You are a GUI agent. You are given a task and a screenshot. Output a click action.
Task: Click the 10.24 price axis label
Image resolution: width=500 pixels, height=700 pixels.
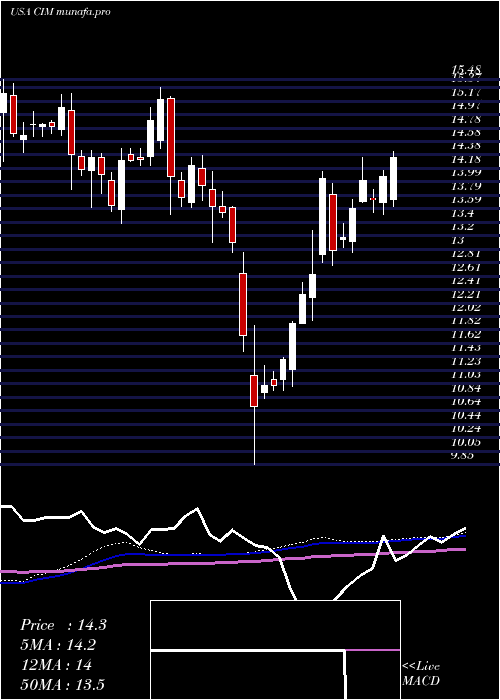click(466, 429)
